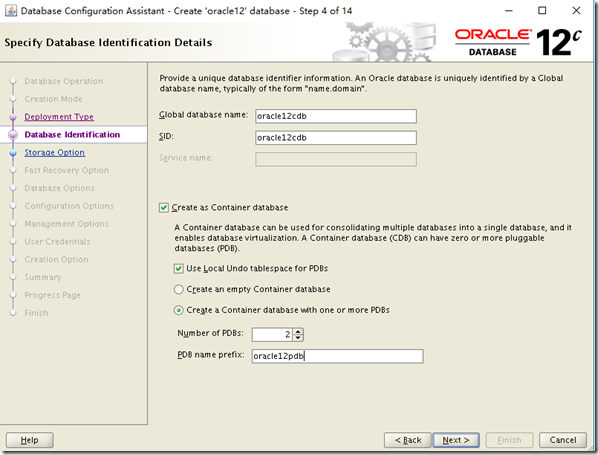
Task: Close the Database Configuration Assistant window
Action: (x=576, y=11)
